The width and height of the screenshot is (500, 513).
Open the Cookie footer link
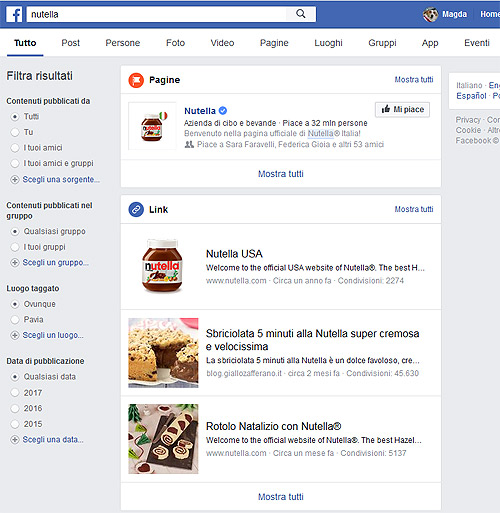tap(468, 130)
